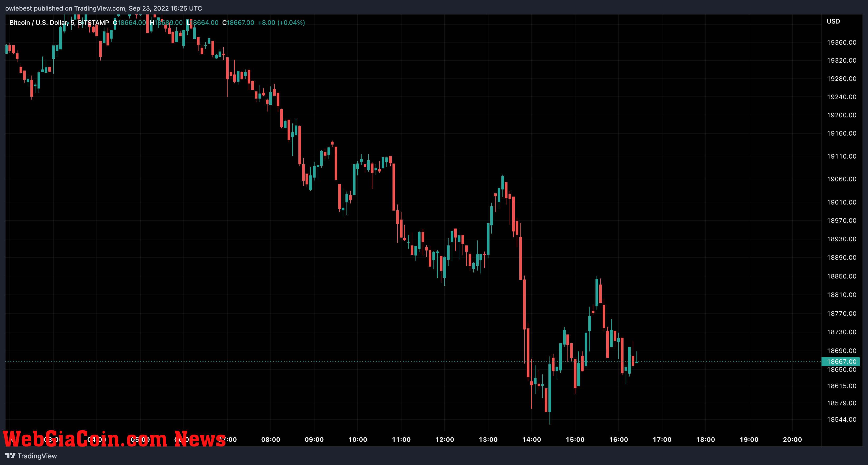Click the 18730.00 price axis label
Viewport: 868px width, 465px height.
(x=841, y=332)
